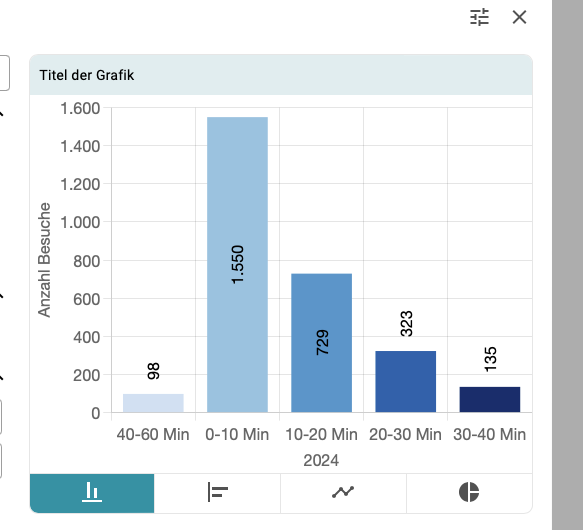
Task: Click the 1.000 y-axis tick label
Action: click(80, 222)
